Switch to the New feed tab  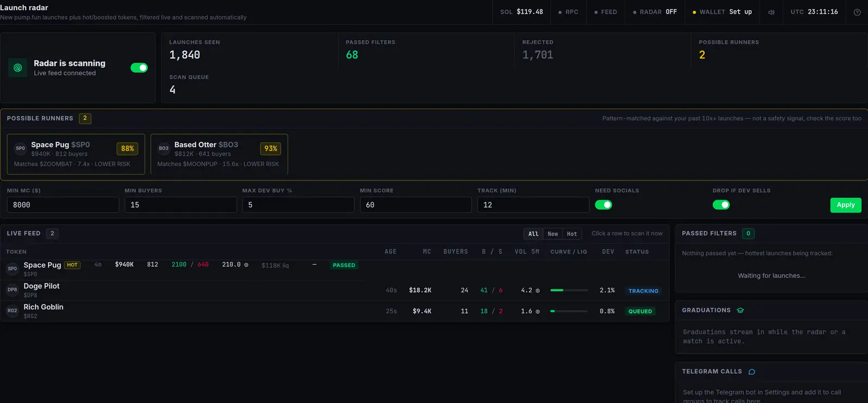(x=553, y=234)
